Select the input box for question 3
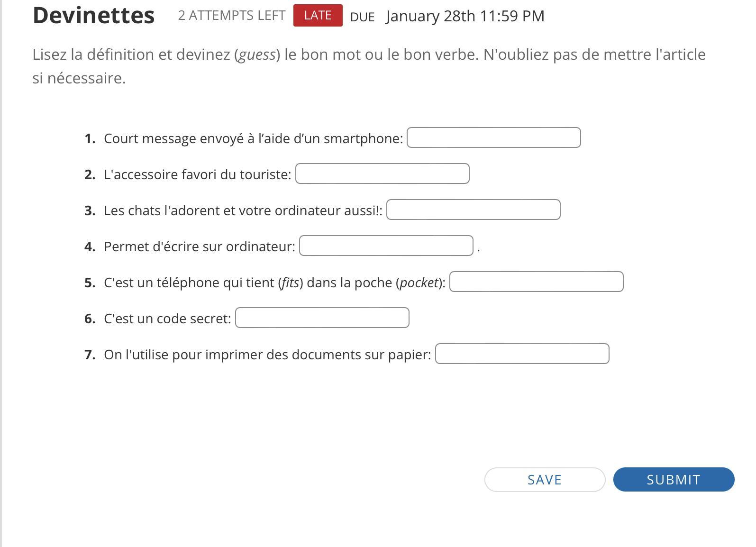 click(473, 210)
